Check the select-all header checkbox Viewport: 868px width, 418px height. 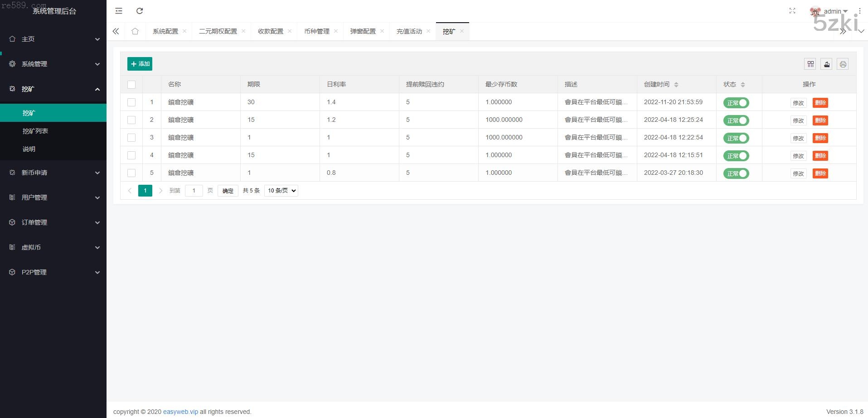[x=131, y=85]
